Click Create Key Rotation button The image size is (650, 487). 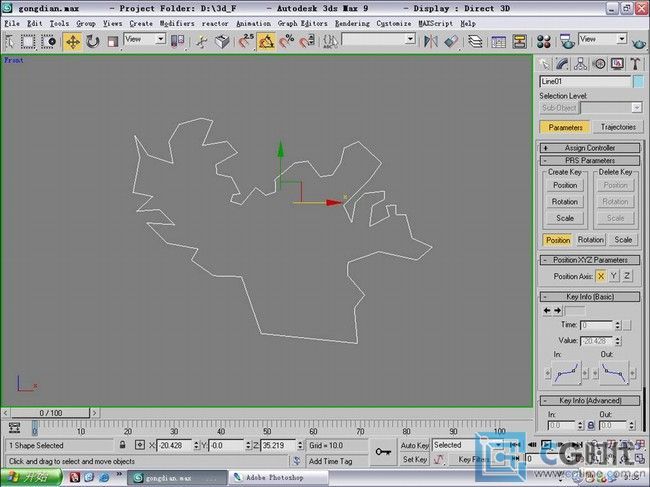point(565,201)
